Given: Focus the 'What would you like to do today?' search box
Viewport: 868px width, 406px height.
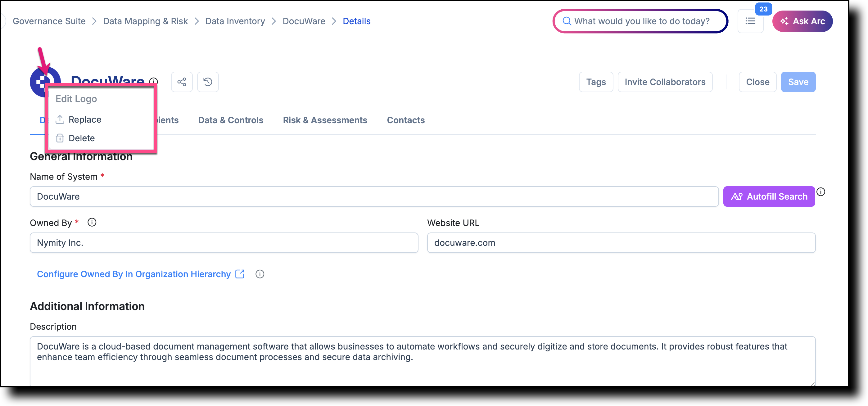Looking at the screenshot, I should (x=640, y=21).
